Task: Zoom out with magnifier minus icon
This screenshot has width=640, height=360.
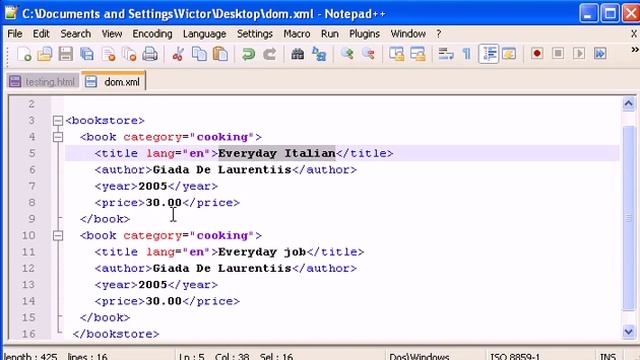Action: [368, 54]
